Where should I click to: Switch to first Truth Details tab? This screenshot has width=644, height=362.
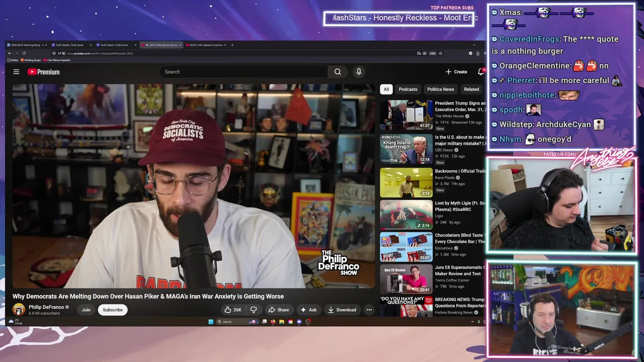(72, 45)
